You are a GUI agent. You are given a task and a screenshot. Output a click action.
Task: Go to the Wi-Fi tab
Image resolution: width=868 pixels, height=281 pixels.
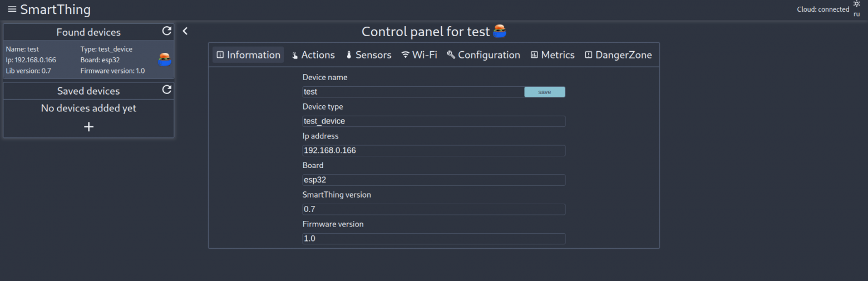coord(419,55)
